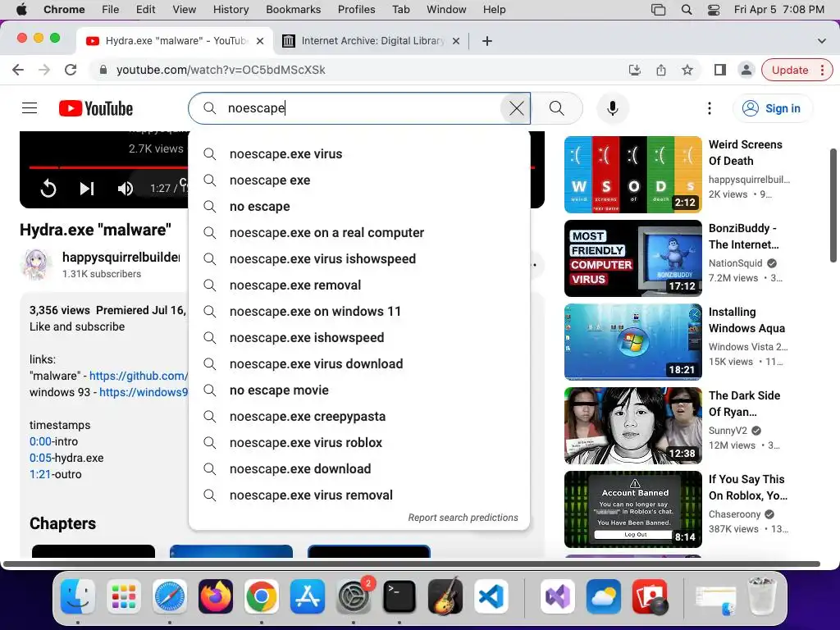Open Terminal from the Dock
This screenshot has height=630, width=840.
point(399,596)
